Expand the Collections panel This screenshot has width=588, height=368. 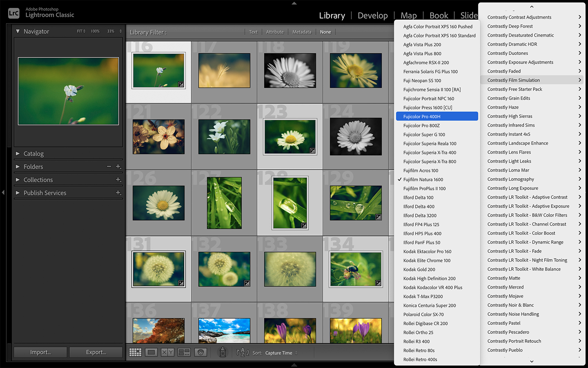18,180
